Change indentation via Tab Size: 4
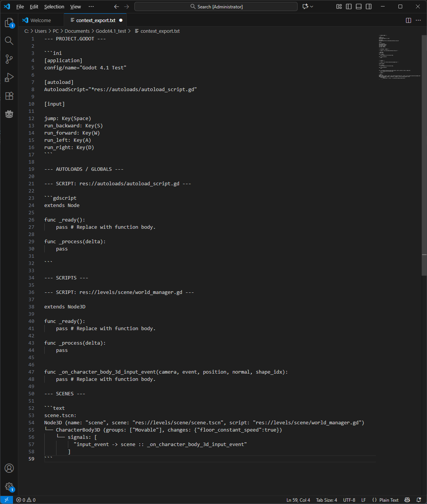This screenshot has height=504, width=427. (x=326, y=500)
